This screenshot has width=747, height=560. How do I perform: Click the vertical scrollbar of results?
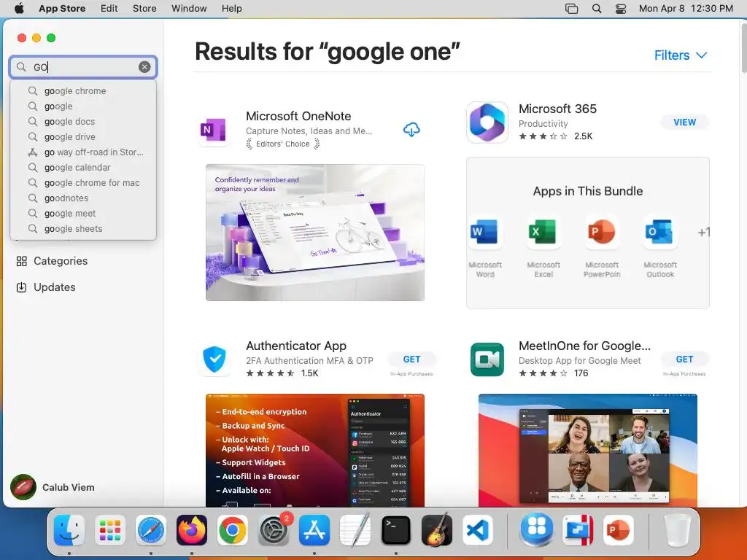point(743,49)
